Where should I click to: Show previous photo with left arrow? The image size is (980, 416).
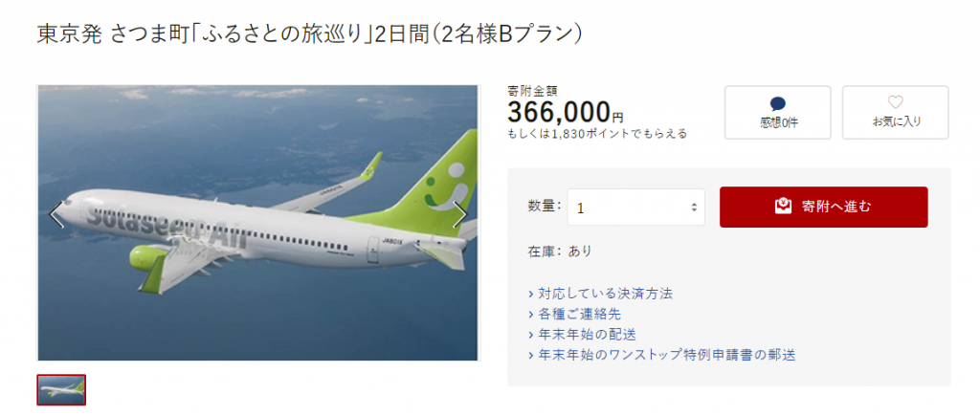(56, 215)
